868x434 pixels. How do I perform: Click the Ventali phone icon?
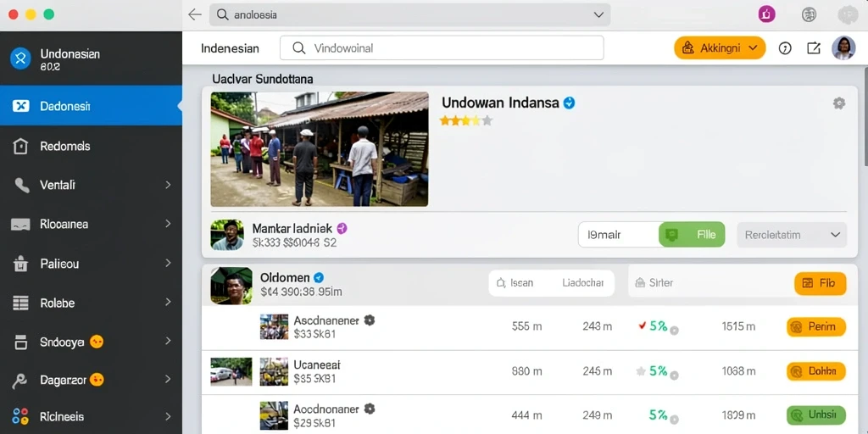click(x=21, y=186)
